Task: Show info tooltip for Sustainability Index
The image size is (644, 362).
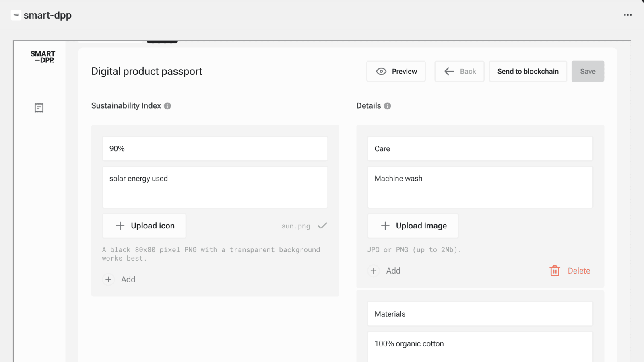Action: coord(167,106)
